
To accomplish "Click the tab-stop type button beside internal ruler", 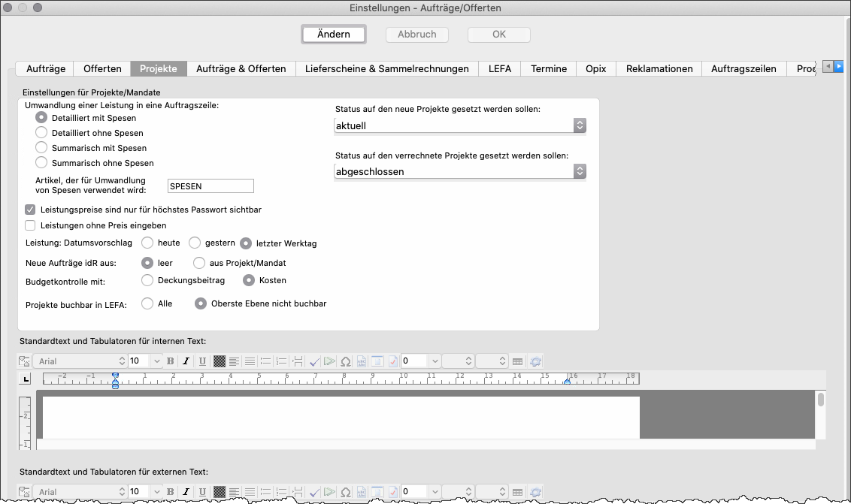I will tap(27, 379).
